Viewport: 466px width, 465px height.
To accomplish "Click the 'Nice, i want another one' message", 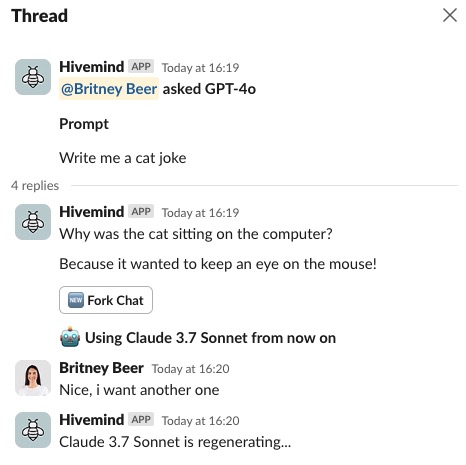I will [139, 390].
